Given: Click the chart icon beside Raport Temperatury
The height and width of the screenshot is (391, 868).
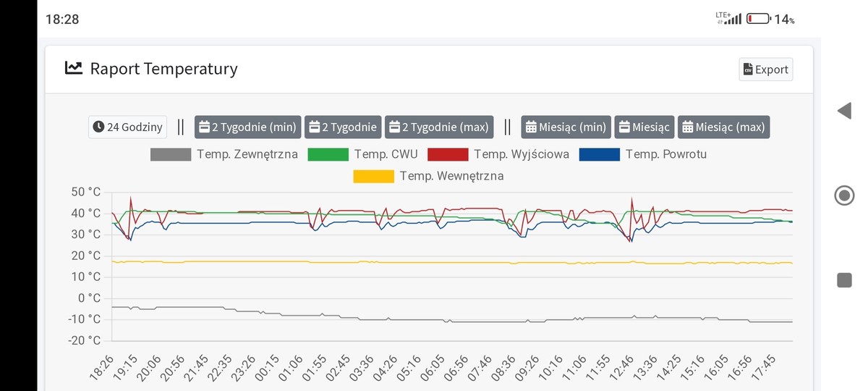Looking at the screenshot, I should click(73, 68).
